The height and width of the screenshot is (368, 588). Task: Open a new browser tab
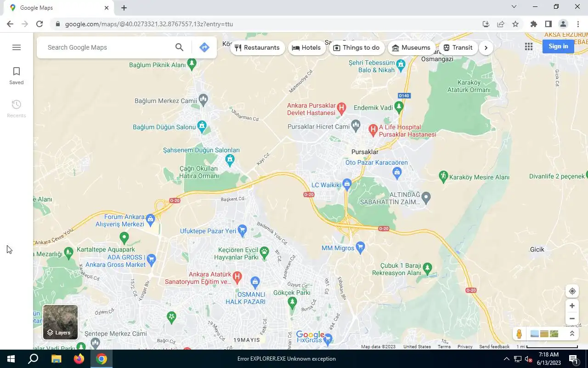point(124,8)
